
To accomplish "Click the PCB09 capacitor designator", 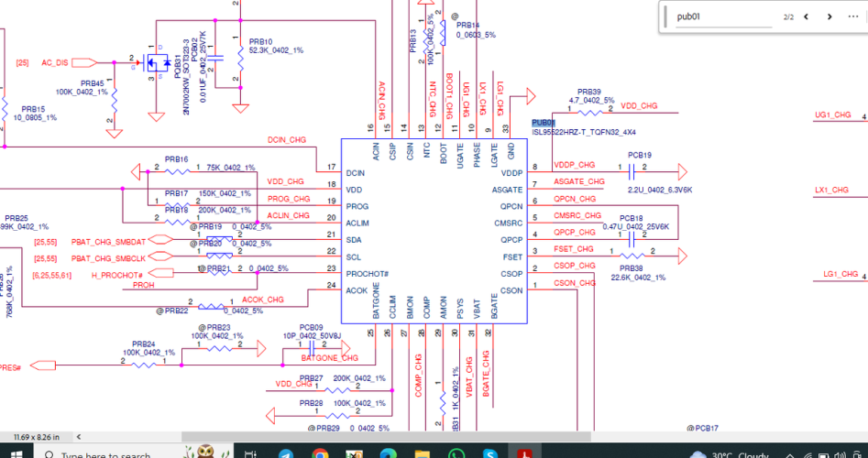I will [311, 327].
